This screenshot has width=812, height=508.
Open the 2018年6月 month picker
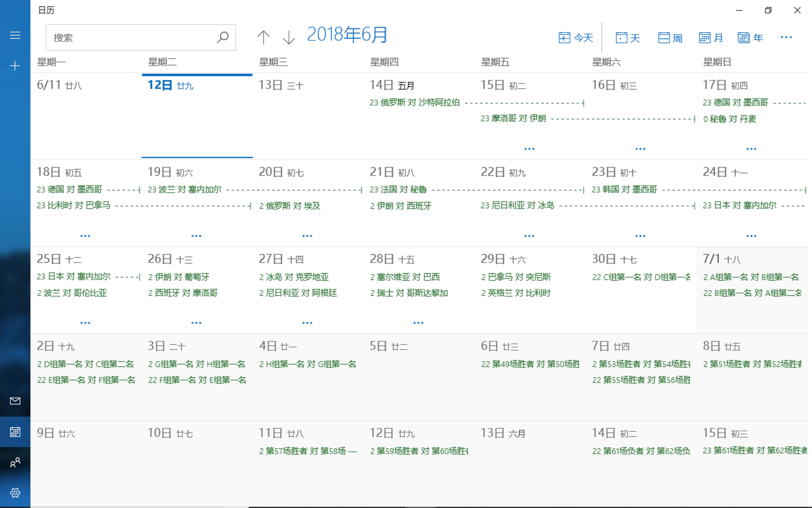[x=347, y=35]
